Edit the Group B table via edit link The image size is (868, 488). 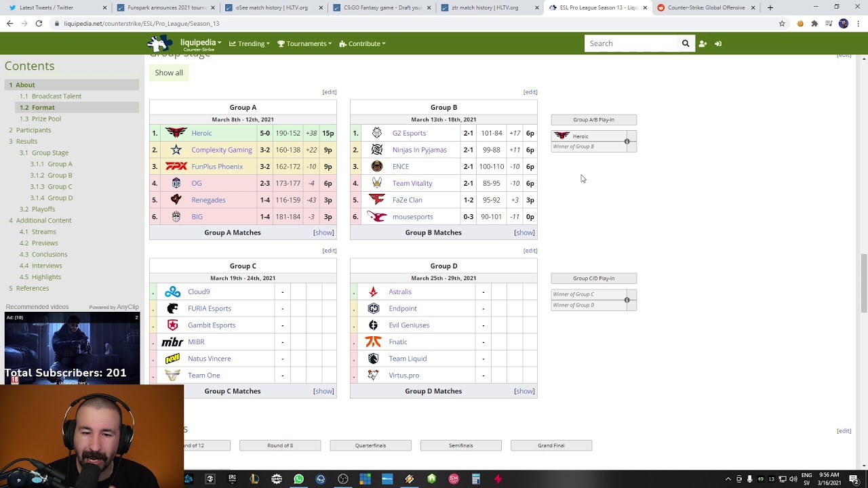pos(530,92)
